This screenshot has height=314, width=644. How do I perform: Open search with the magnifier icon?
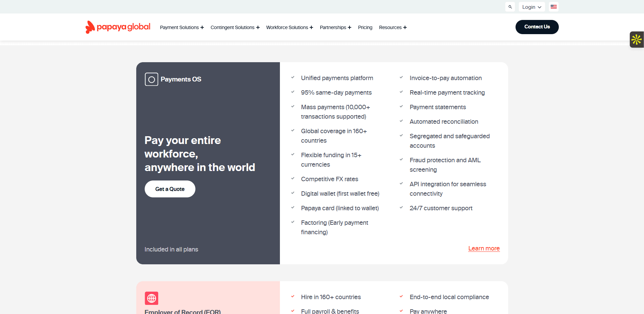(510, 7)
